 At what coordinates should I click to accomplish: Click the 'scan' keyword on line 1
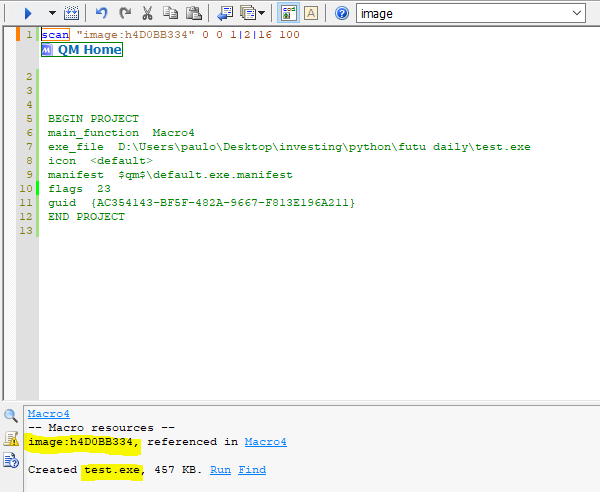[55, 35]
